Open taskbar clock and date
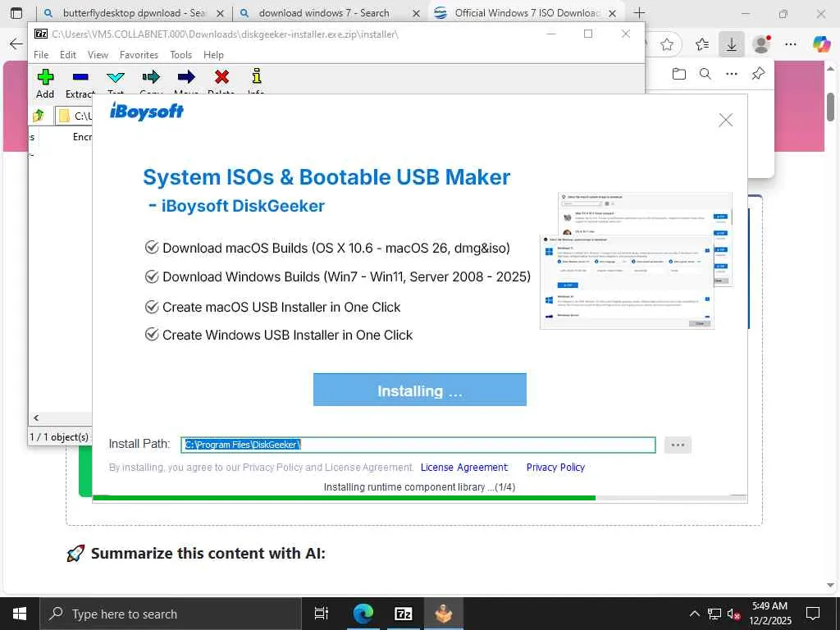Viewport: 840px width, 630px height. point(769,614)
